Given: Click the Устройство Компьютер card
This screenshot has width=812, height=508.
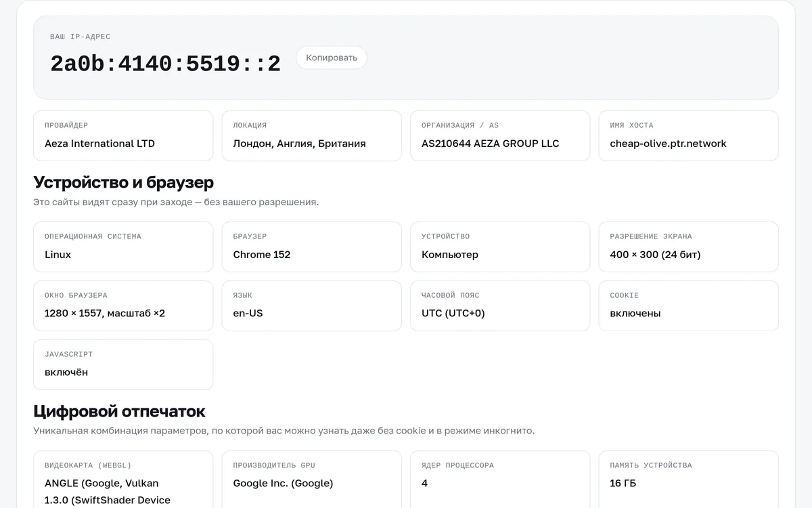Looking at the screenshot, I should point(500,247).
